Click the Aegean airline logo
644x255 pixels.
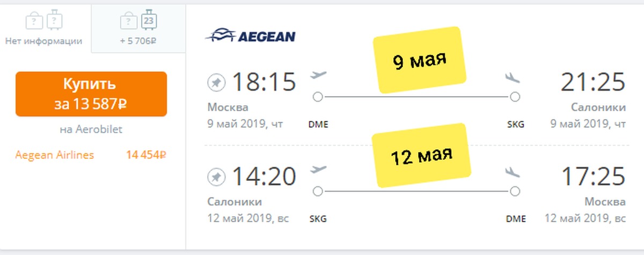click(250, 36)
